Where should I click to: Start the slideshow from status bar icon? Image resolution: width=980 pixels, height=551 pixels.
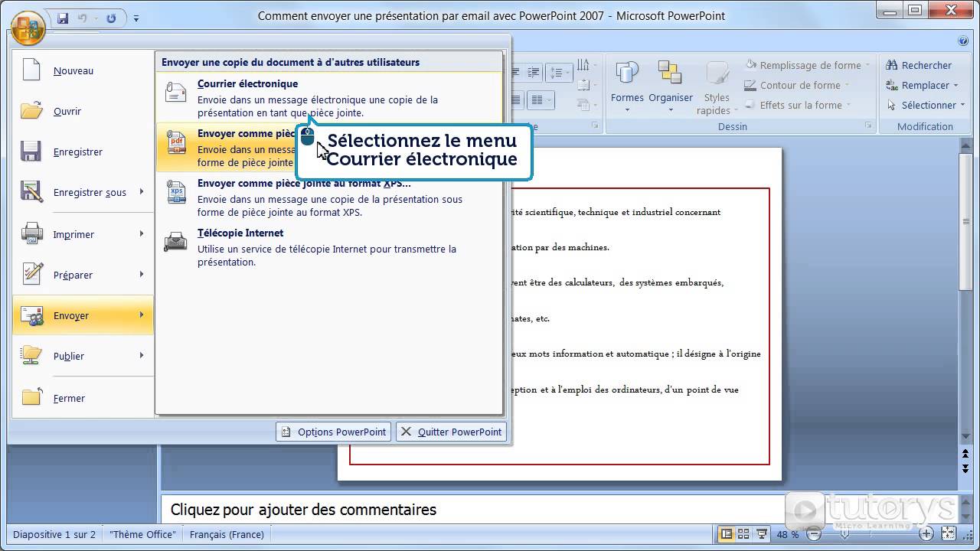click(762, 534)
